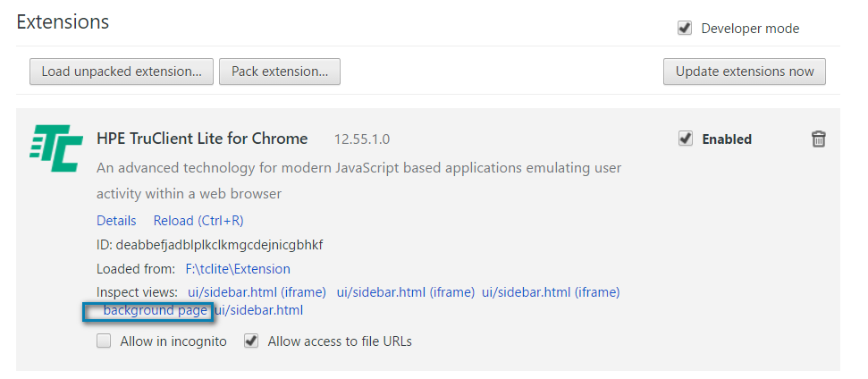Select the extension ID deabbefjadblplkclkmgcdejnicgbhkf

pos(219,245)
